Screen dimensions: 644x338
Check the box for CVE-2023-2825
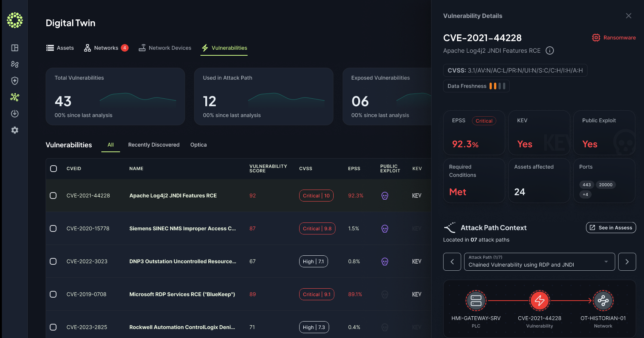pyautogui.click(x=53, y=327)
